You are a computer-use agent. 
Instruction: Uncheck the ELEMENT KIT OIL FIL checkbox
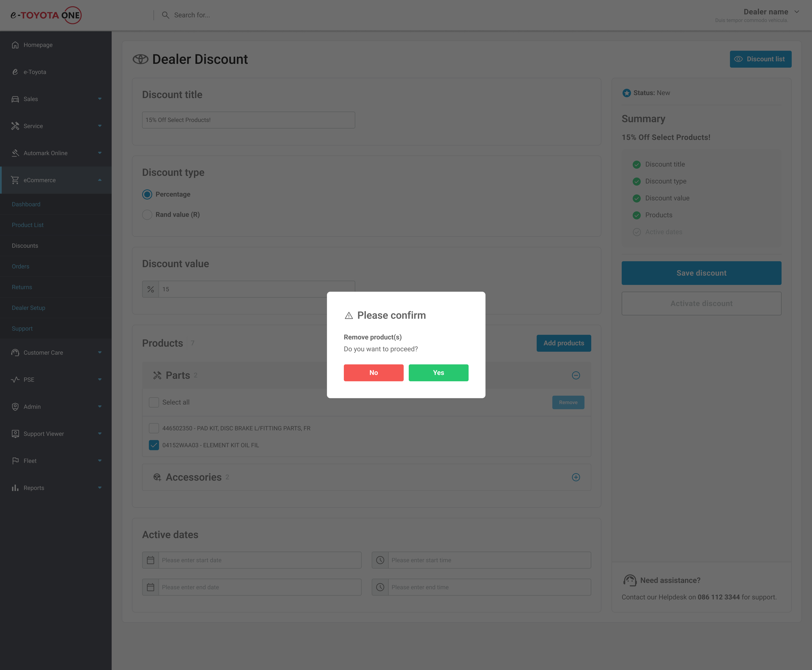point(154,445)
